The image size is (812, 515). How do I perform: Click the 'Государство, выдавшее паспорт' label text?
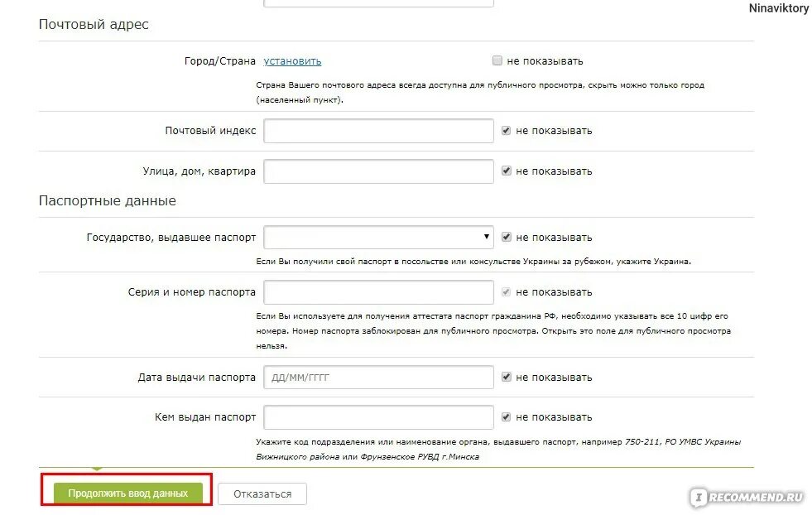point(171,238)
